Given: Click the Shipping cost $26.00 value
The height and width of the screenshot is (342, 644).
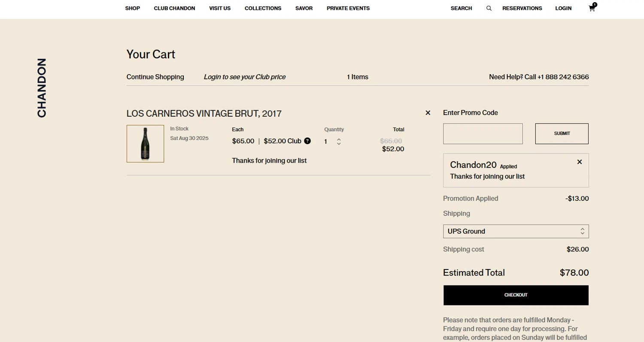Looking at the screenshot, I should pyautogui.click(x=577, y=249).
